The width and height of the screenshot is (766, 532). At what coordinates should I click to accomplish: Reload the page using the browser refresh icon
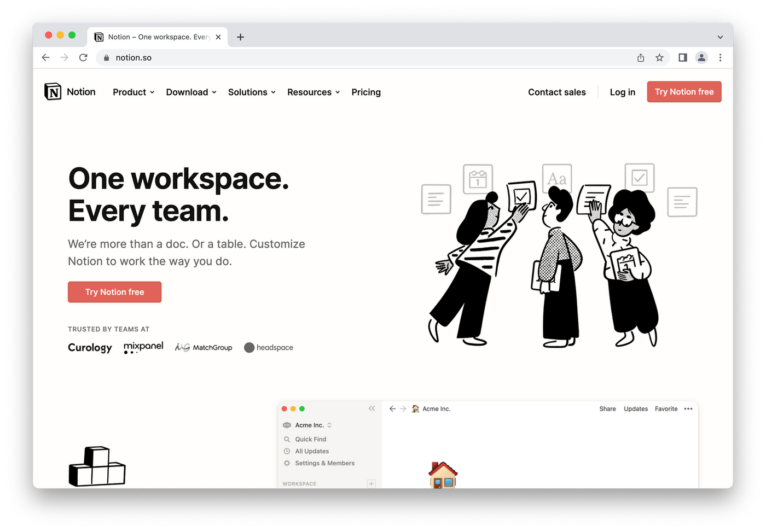click(83, 57)
